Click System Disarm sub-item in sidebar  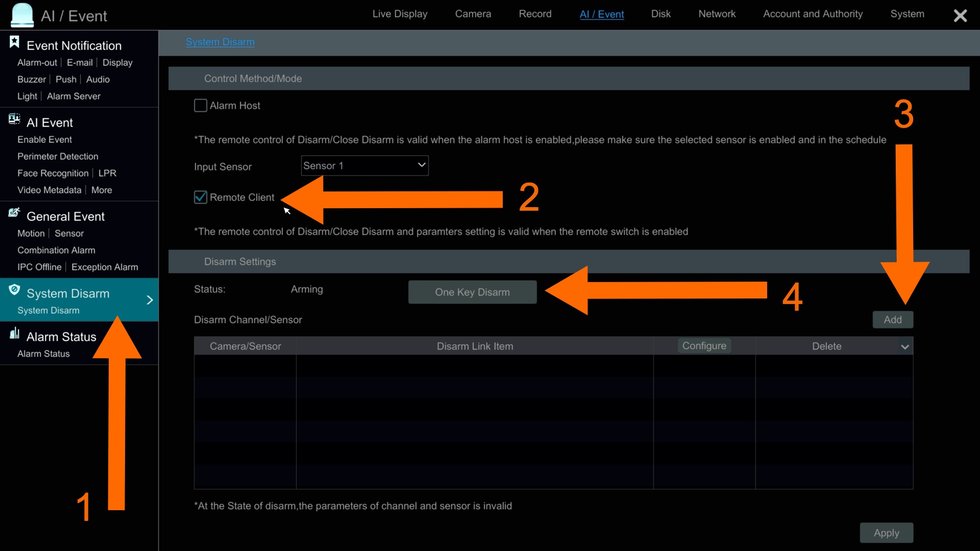click(x=48, y=311)
